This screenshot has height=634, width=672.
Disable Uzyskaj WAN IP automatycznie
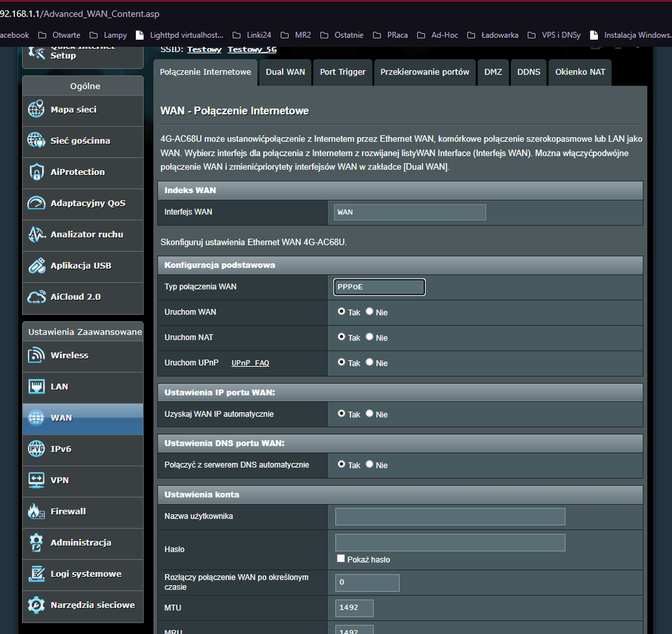pyautogui.click(x=369, y=414)
